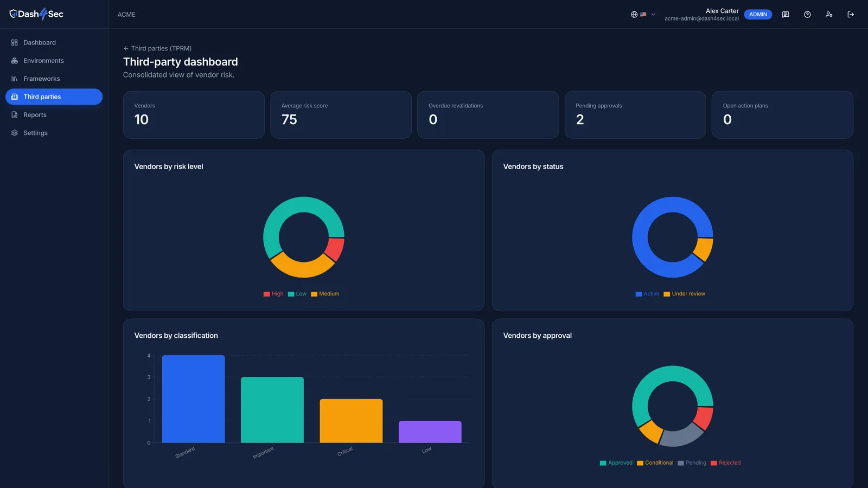Viewport: 868px width, 488px height.
Task: Click the blue Standard bar in chart
Action: (x=193, y=399)
